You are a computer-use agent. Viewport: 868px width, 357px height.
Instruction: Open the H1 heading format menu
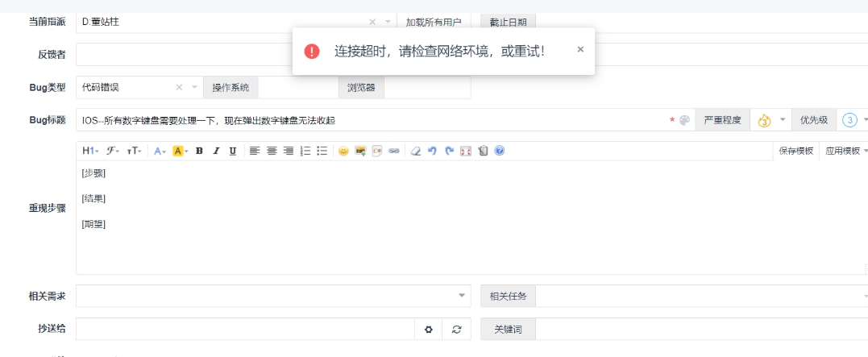90,151
